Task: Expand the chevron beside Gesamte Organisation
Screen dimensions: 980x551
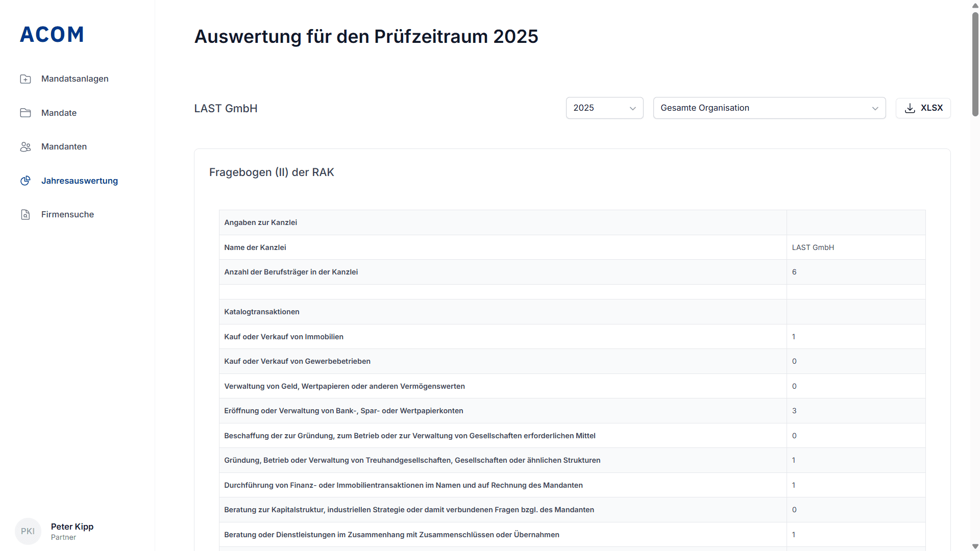Action: click(x=876, y=108)
